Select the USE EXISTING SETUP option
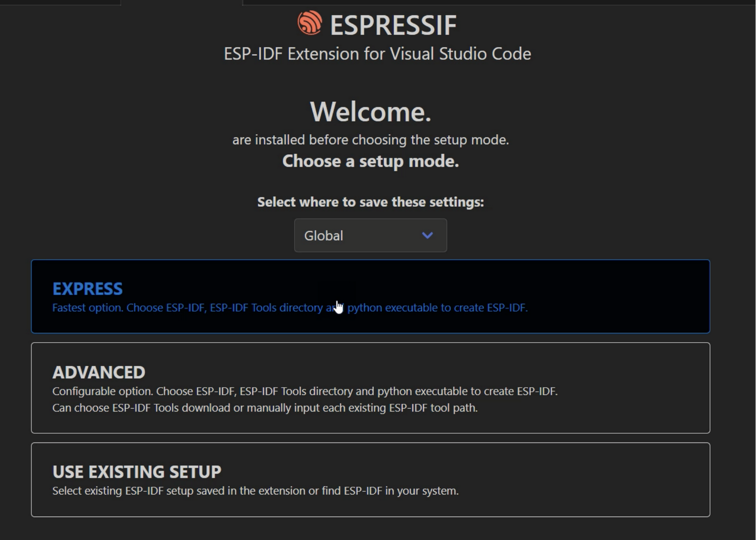Viewport: 756px width, 540px height. coord(371,479)
